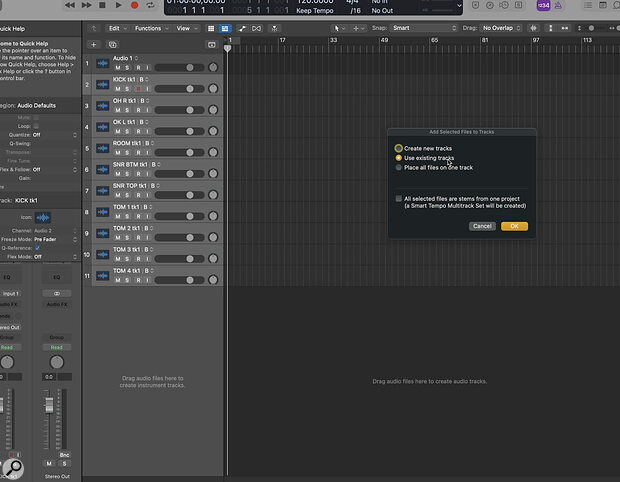Open the Quantize Off dropdown in inspector

coord(54,135)
